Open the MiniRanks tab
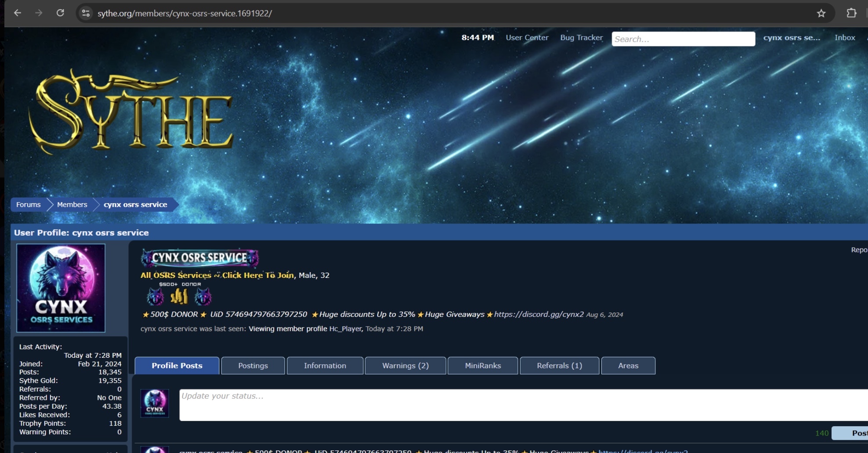The width and height of the screenshot is (868, 453). coord(483,366)
